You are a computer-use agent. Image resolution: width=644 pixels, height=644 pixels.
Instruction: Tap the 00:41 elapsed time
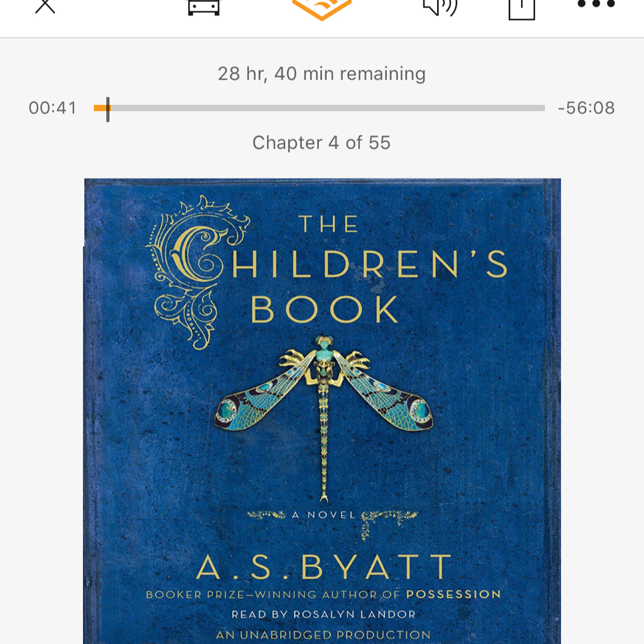[52, 108]
